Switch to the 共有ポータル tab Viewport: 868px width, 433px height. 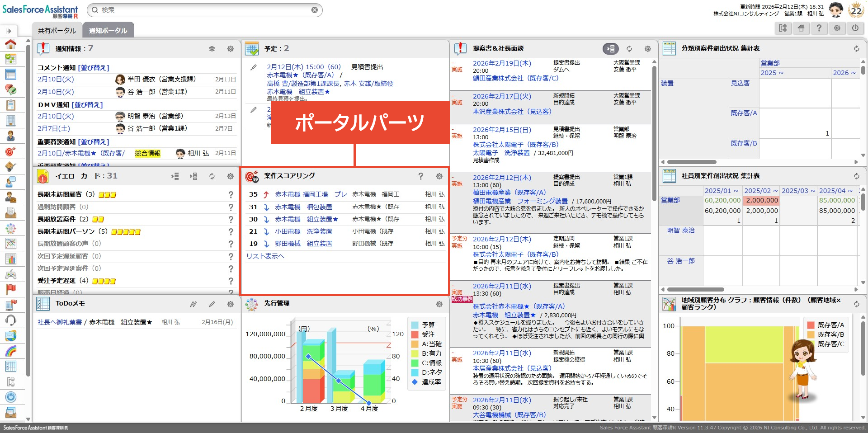pyautogui.click(x=57, y=31)
